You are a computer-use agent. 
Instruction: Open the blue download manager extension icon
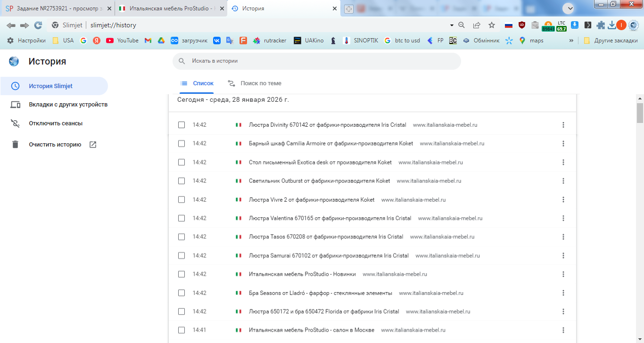tap(575, 25)
